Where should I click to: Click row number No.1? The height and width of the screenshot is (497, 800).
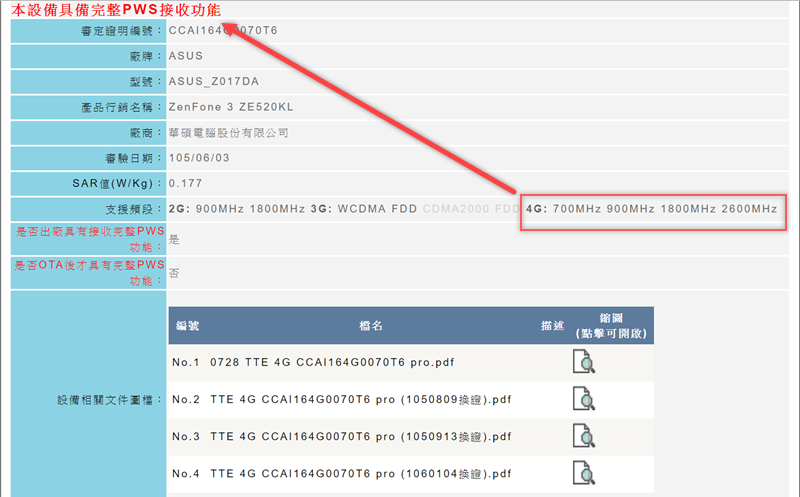[x=186, y=362]
